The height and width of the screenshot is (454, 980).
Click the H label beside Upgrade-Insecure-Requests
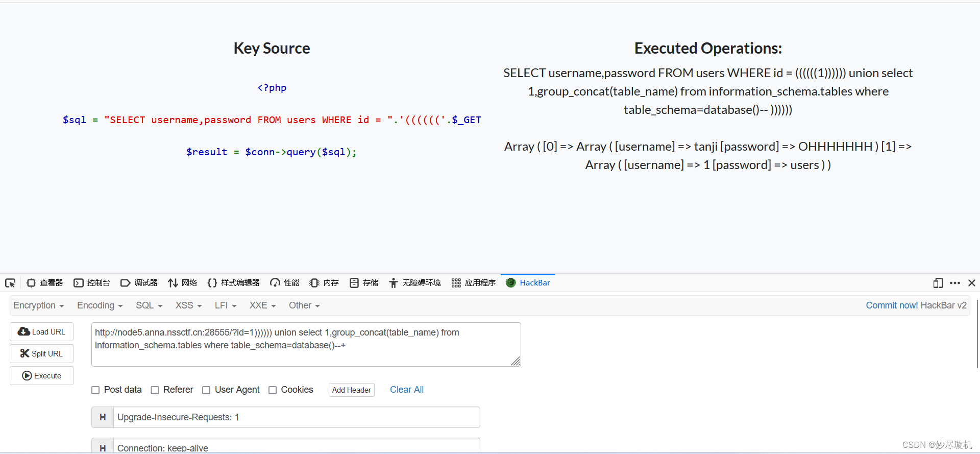pyautogui.click(x=103, y=417)
